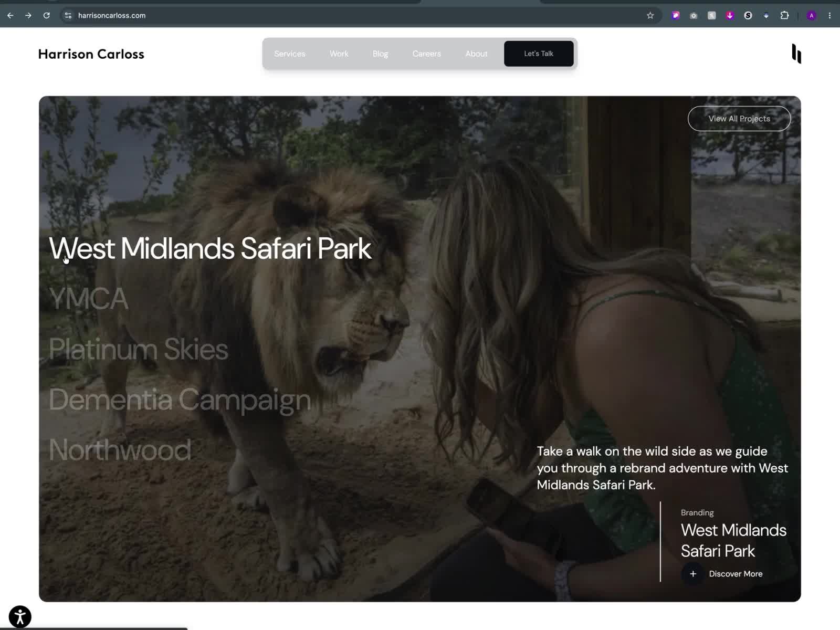The width and height of the screenshot is (840, 630).
Task: Go back to the previous page
Action: 10,16
